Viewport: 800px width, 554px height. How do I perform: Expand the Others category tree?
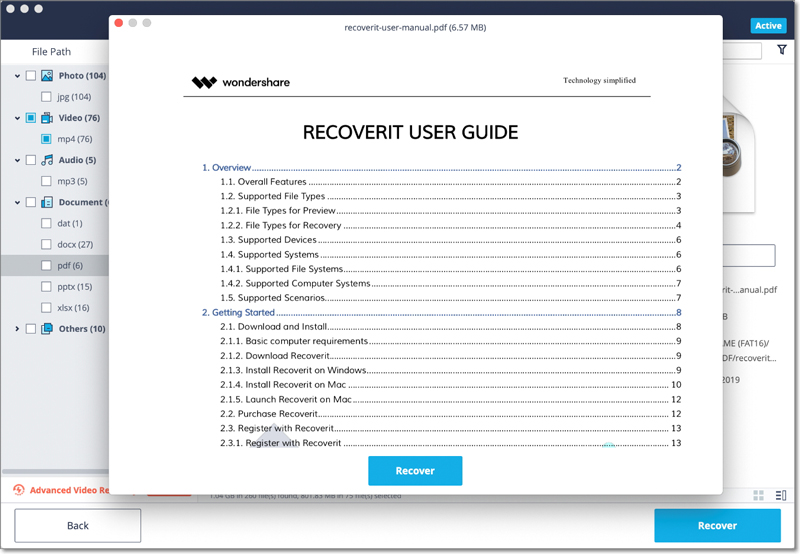(17, 329)
